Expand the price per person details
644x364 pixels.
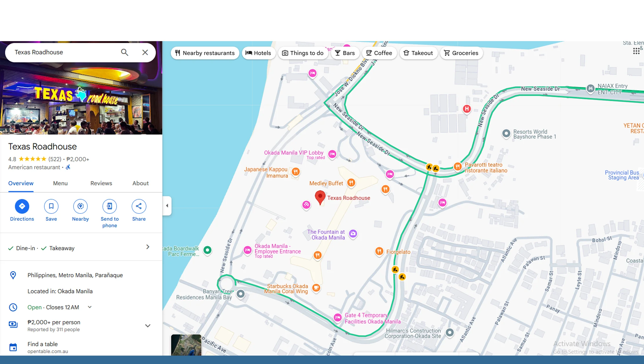pyautogui.click(x=147, y=325)
